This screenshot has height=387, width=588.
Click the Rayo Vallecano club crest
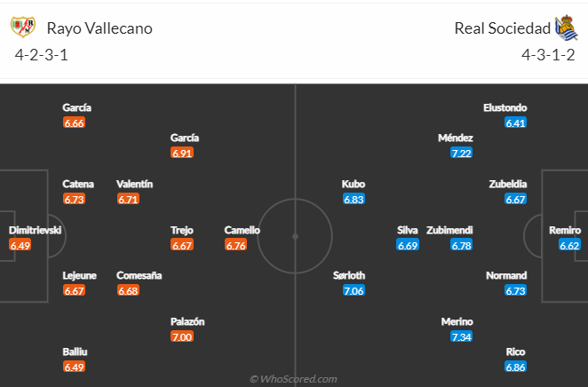[23, 27]
